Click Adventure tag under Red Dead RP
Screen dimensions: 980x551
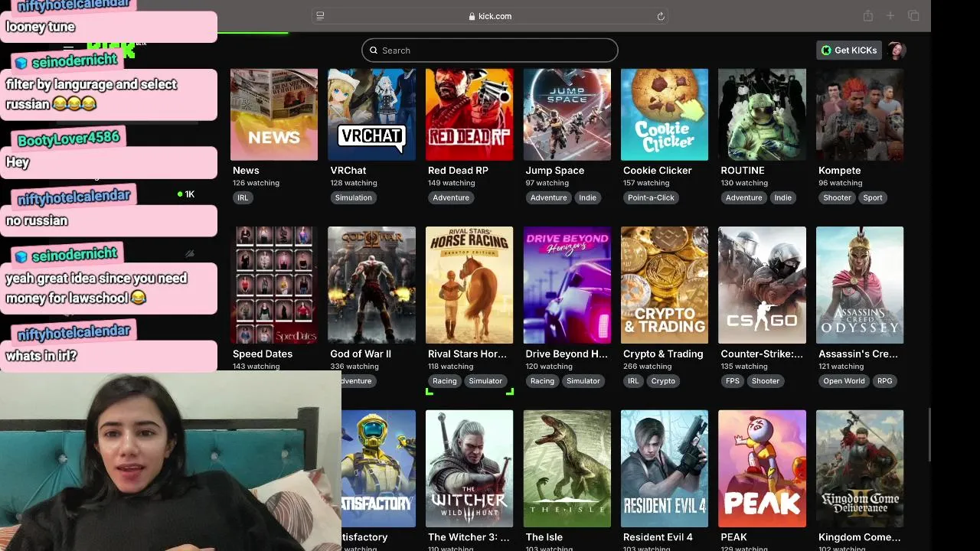point(451,197)
